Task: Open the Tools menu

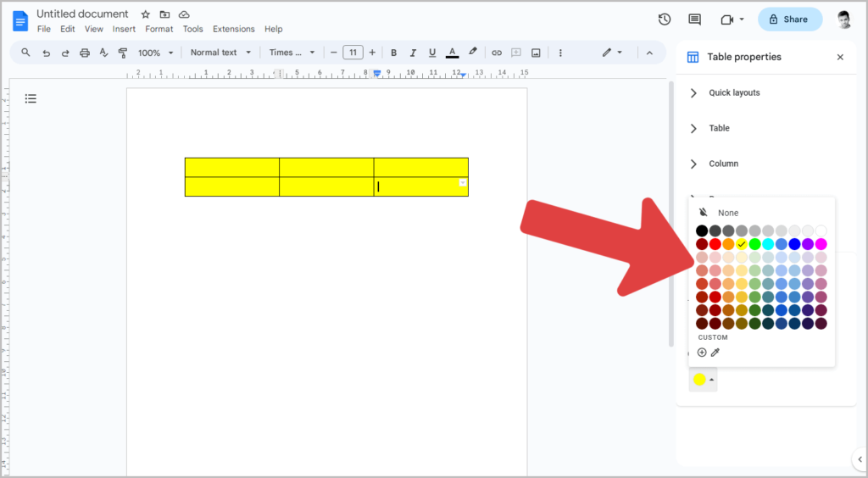Action: tap(192, 29)
